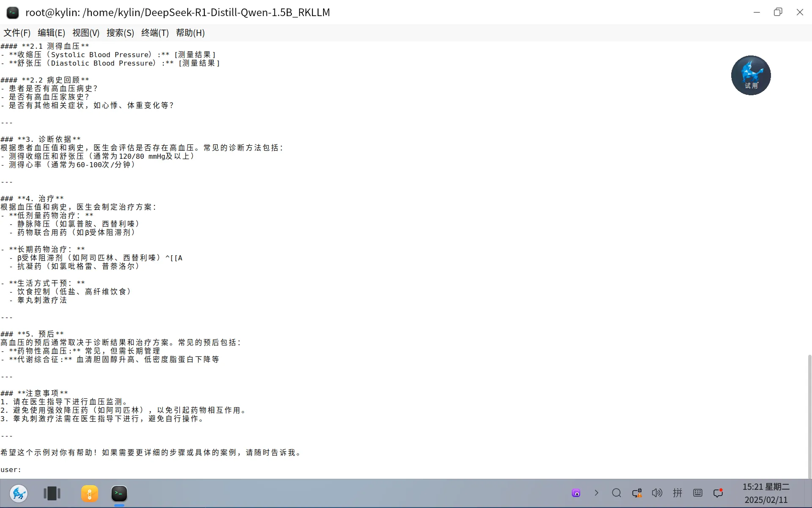This screenshot has width=812, height=508.
Task: Click the floating 试用 trial badge
Action: click(751, 75)
